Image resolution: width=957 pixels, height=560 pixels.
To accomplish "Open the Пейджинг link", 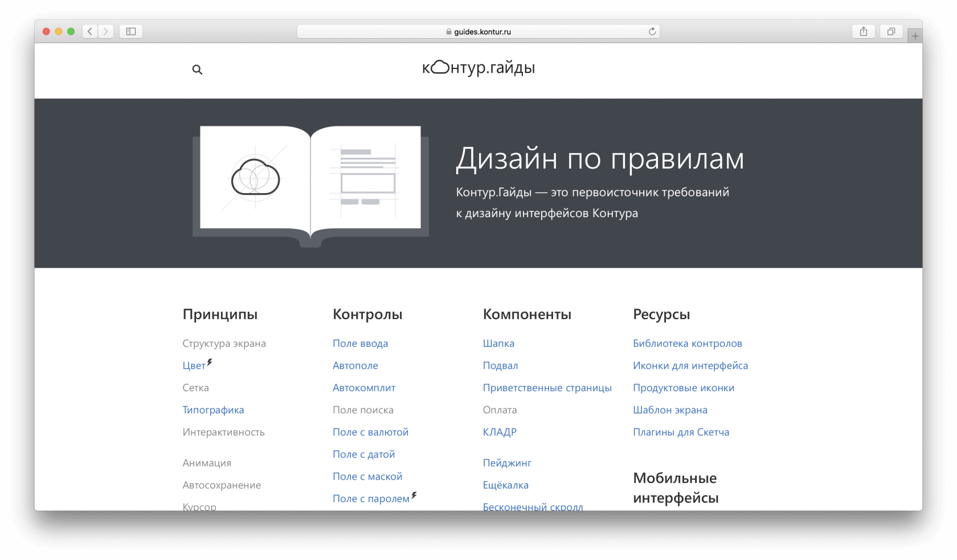I will (x=507, y=463).
